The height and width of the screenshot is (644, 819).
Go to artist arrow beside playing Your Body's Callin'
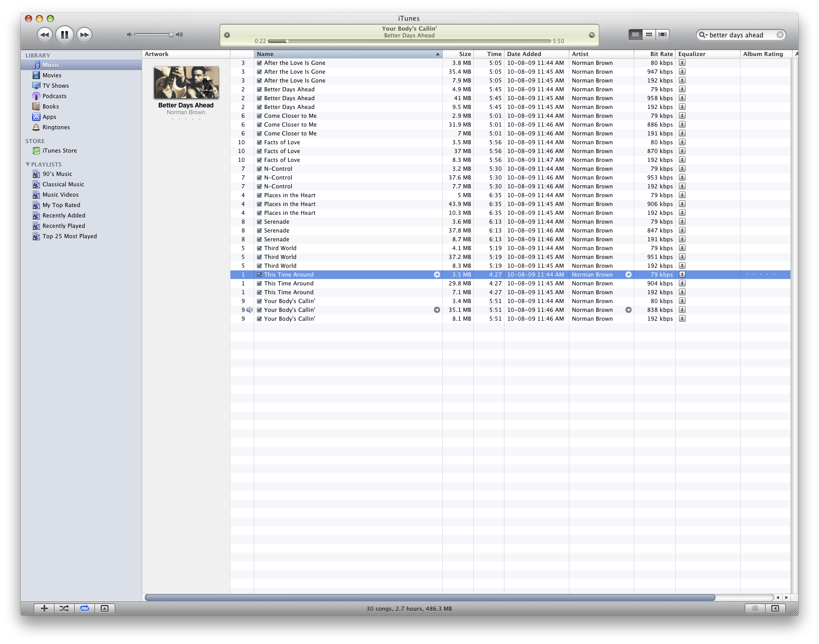tap(629, 310)
